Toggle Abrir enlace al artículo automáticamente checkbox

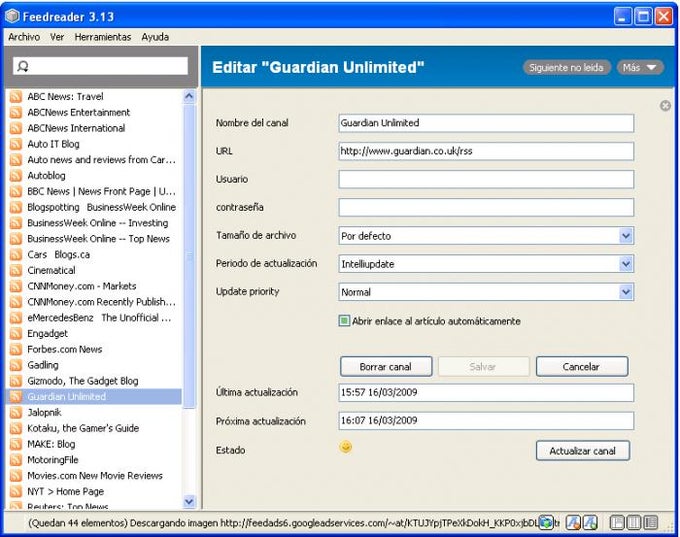[x=344, y=321]
